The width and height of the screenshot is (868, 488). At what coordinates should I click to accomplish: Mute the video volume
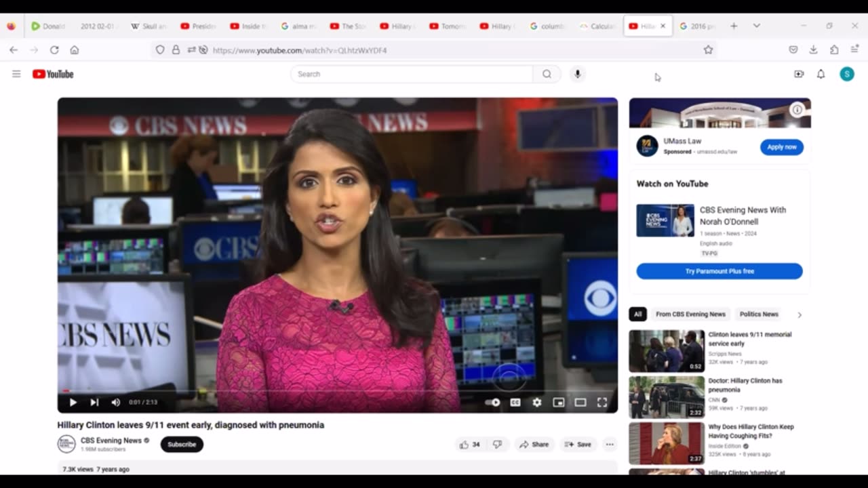tap(115, 402)
